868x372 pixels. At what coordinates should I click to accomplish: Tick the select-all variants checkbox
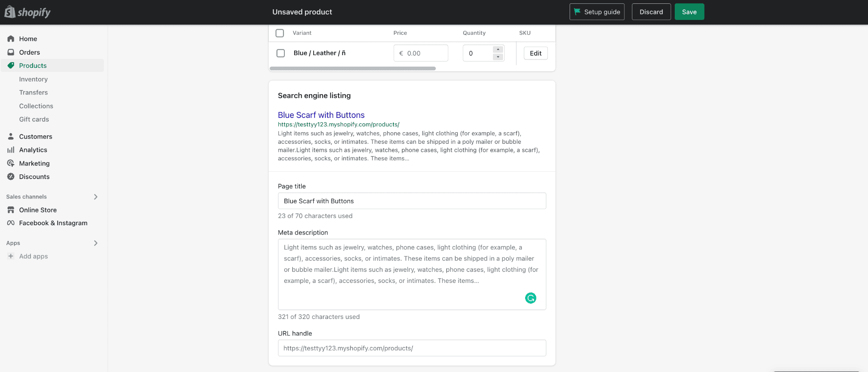tap(280, 33)
